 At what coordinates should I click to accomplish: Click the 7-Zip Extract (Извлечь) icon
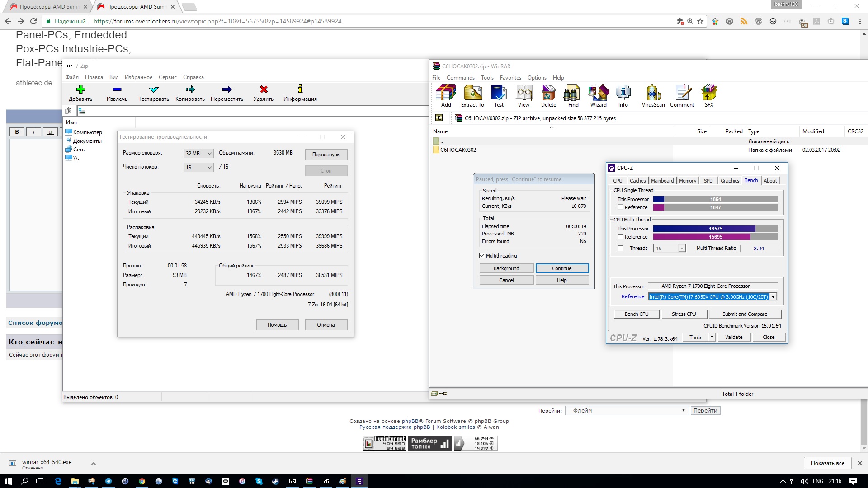click(x=117, y=89)
